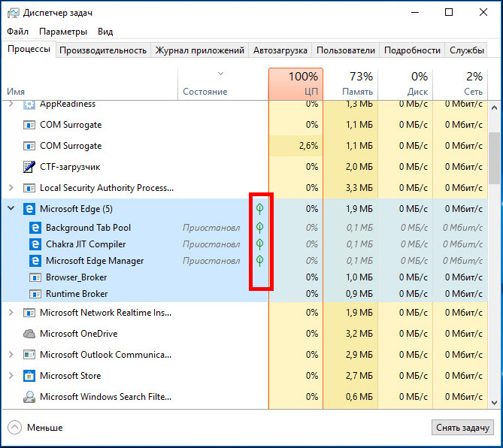Click the Microsoft Windows Search Filter icon
Screen dimensions: 503x448
click(x=29, y=397)
